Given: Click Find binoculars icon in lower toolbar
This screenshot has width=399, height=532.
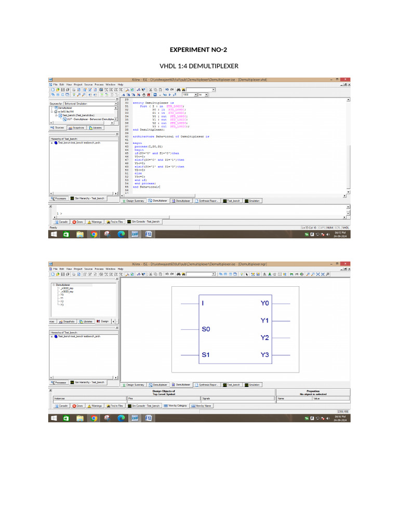Looking at the screenshot, I should [x=179, y=274].
